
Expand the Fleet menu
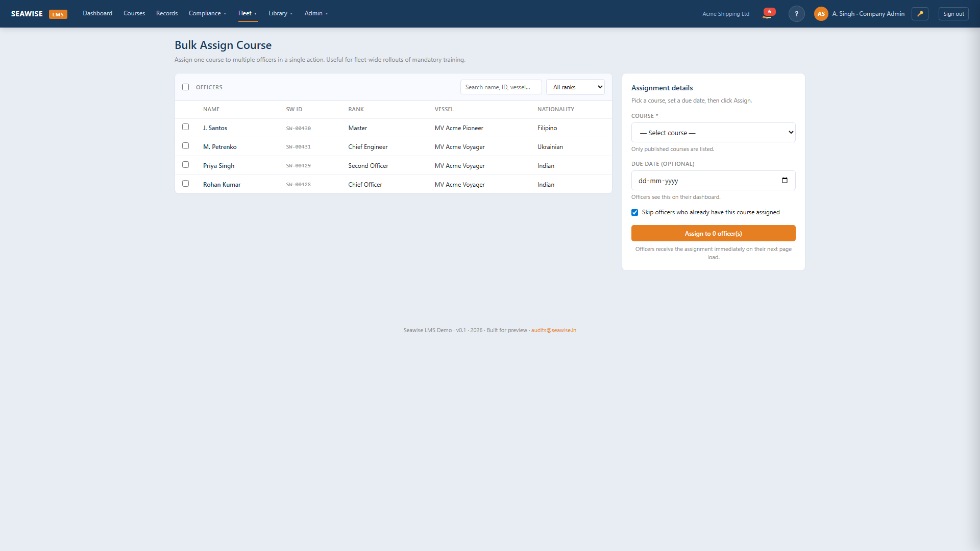click(248, 13)
